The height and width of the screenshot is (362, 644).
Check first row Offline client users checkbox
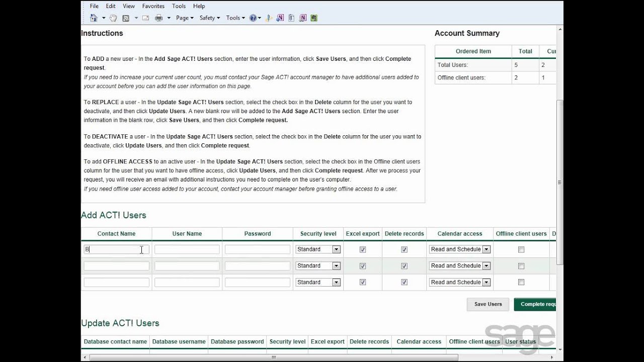click(521, 249)
